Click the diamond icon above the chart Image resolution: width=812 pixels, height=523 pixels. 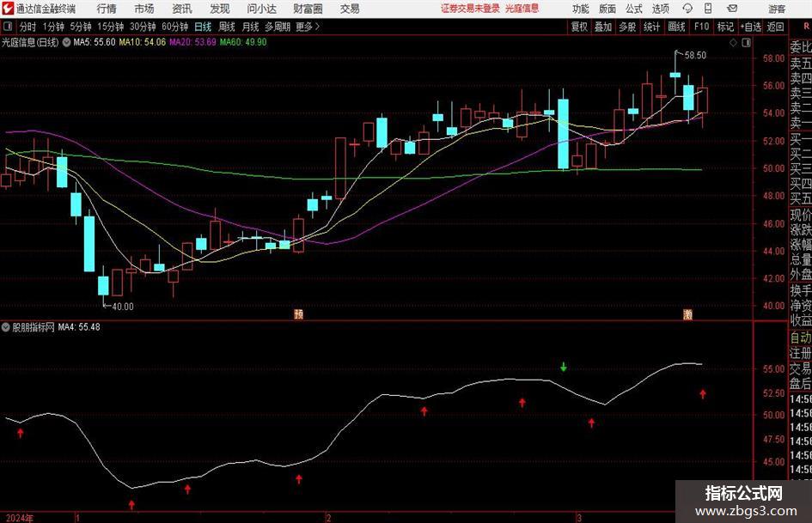pyautogui.click(x=733, y=43)
